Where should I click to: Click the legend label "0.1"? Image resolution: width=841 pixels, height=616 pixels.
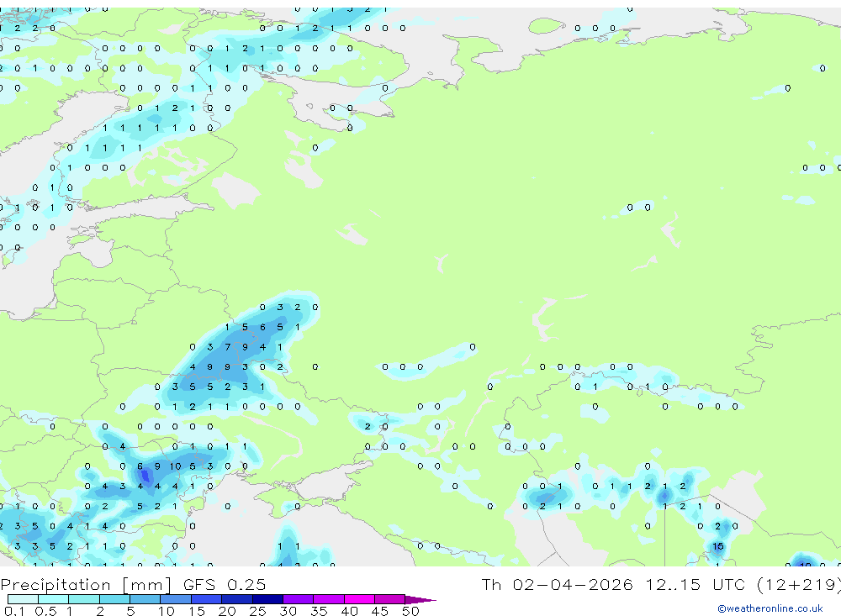[x=14, y=611]
